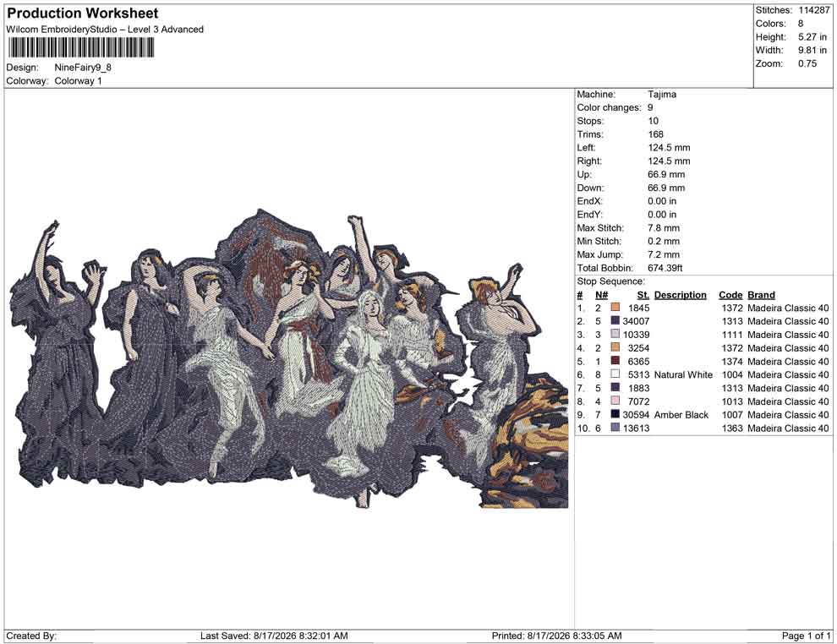
Task: Click the dark red swatch for stop 5
Action: (x=615, y=361)
